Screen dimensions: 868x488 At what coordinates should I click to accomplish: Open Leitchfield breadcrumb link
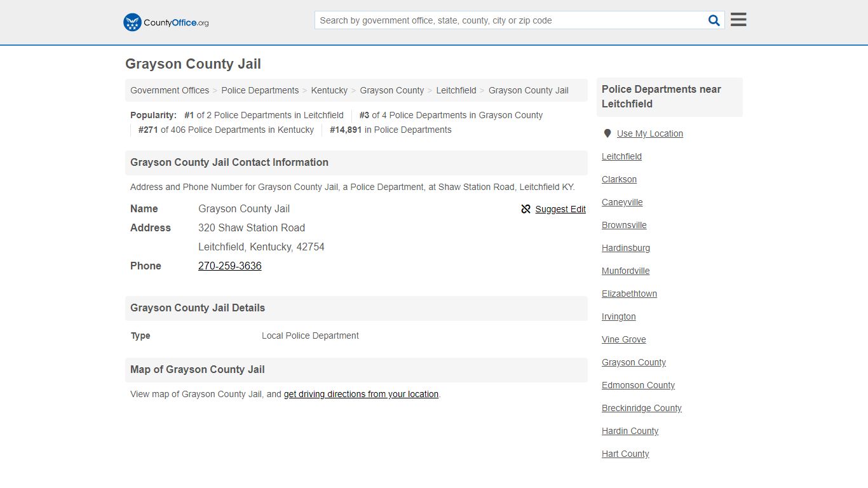[456, 90]
